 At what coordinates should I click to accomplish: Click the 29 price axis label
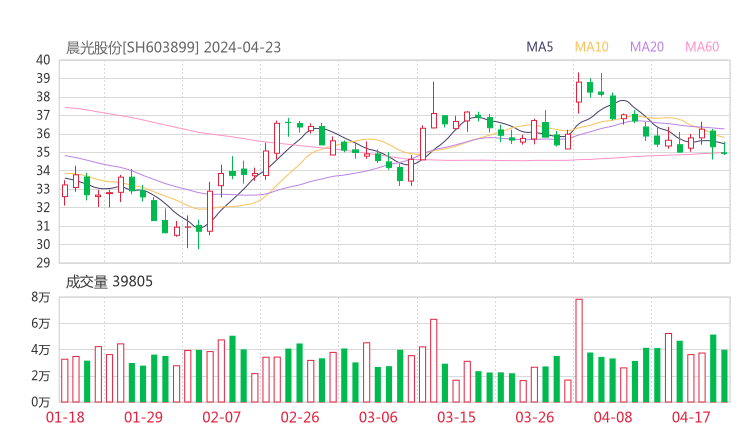click(43, 263)
